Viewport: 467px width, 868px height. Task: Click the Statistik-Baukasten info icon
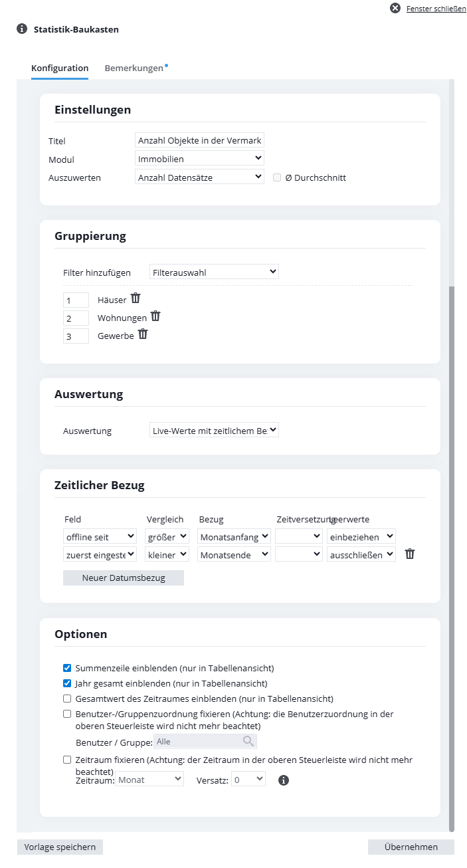click(22, 29)
